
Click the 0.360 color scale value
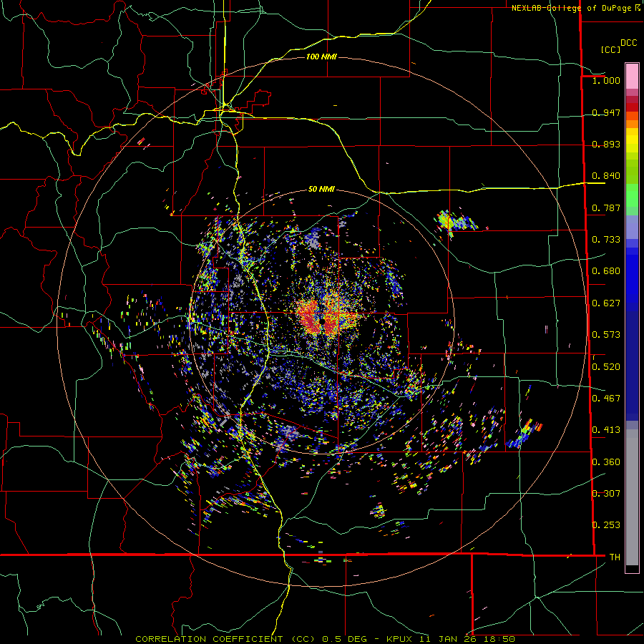[x=606, y=462]
